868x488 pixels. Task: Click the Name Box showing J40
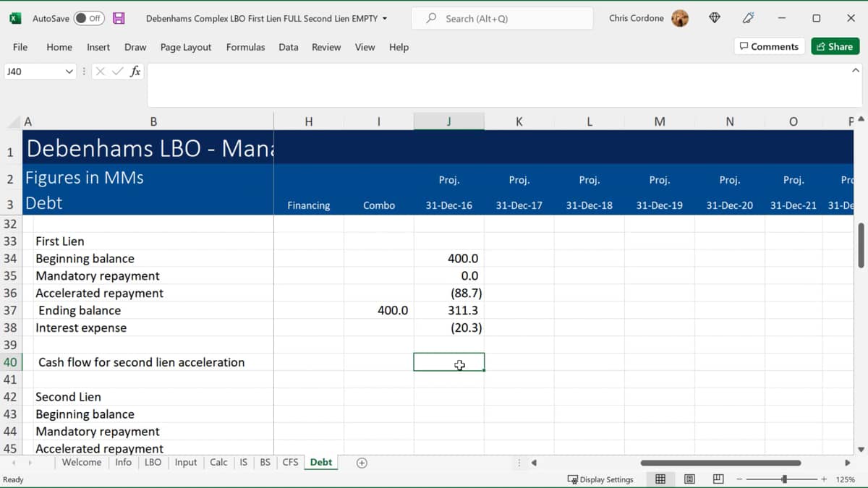(x=34, y=72)
